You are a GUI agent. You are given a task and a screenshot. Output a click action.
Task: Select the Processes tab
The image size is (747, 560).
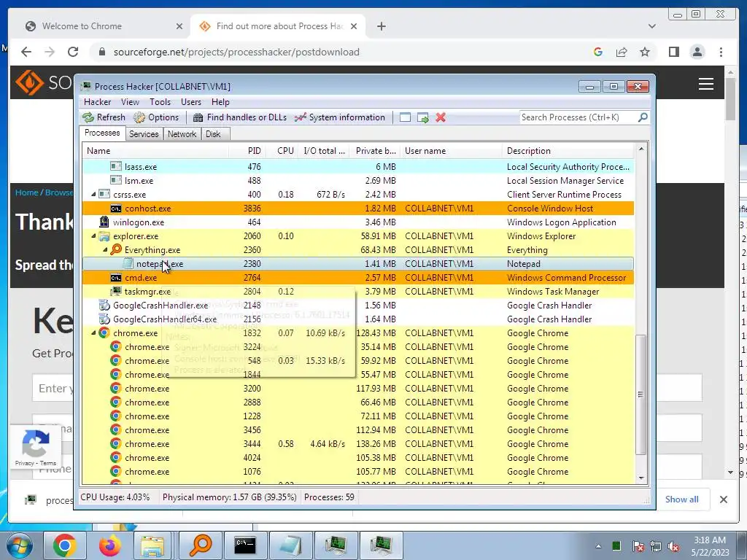tap(102, 133)
